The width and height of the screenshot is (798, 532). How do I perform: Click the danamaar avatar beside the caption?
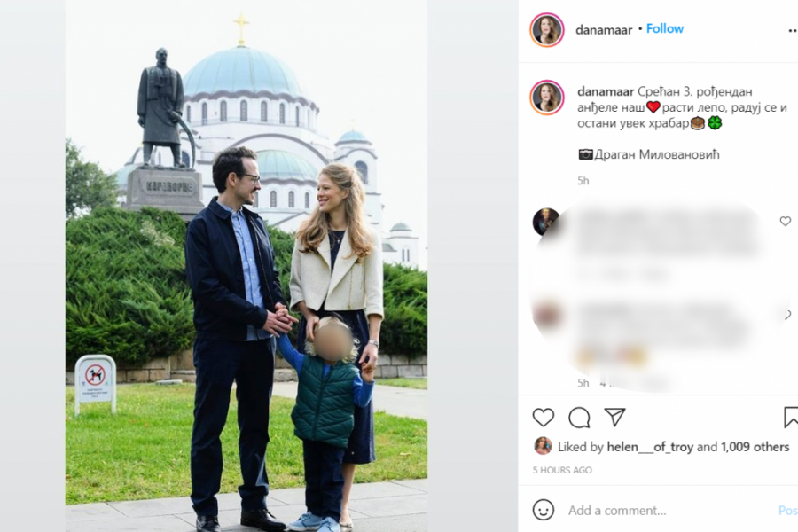point(547,98)
